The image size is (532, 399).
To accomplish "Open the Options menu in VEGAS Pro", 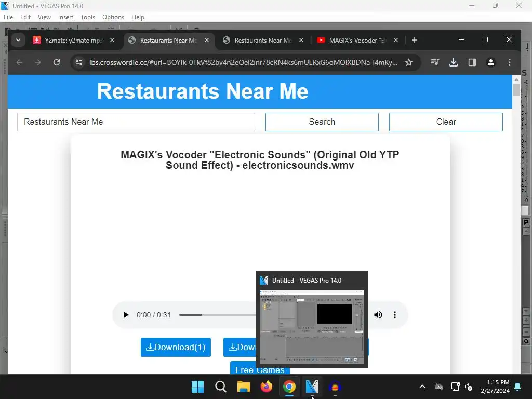I will [x=113, y=17].
